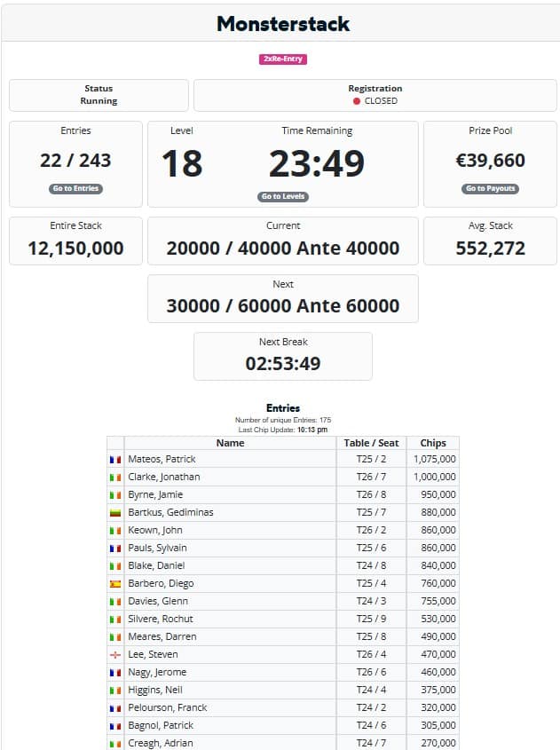Jump to payouts via Go to Payouts
The image size is (560, 750).
point(490,188)
